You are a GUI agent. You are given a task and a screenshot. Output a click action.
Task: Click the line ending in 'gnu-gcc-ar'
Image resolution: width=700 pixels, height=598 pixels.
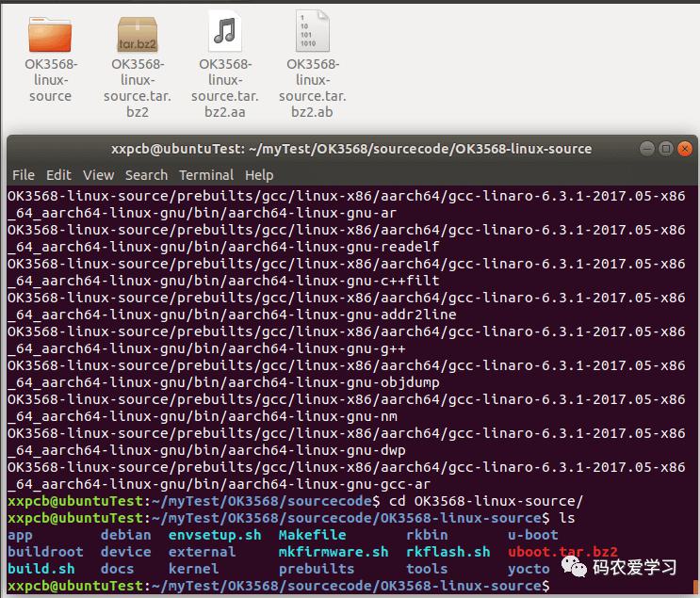219,484
